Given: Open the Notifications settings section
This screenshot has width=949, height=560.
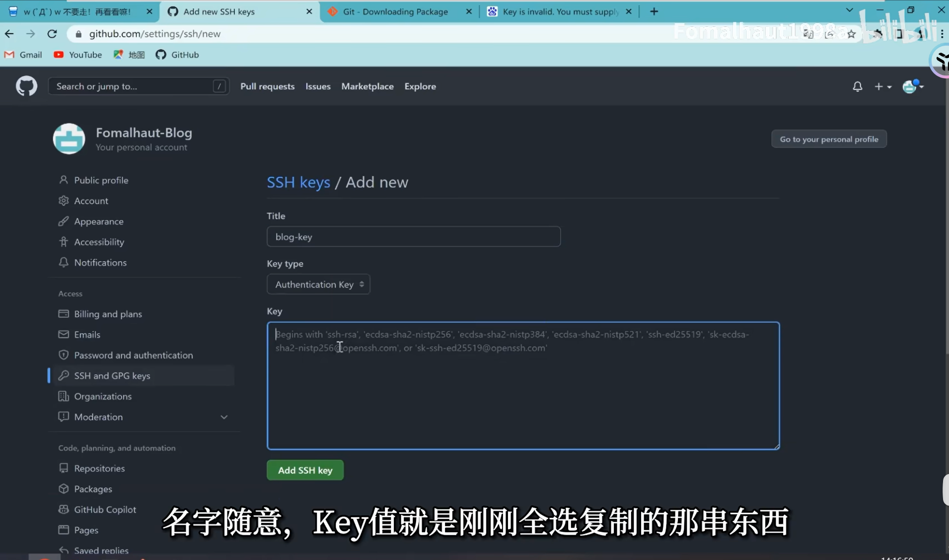Looking at the screenshot, I should [101, 262].
